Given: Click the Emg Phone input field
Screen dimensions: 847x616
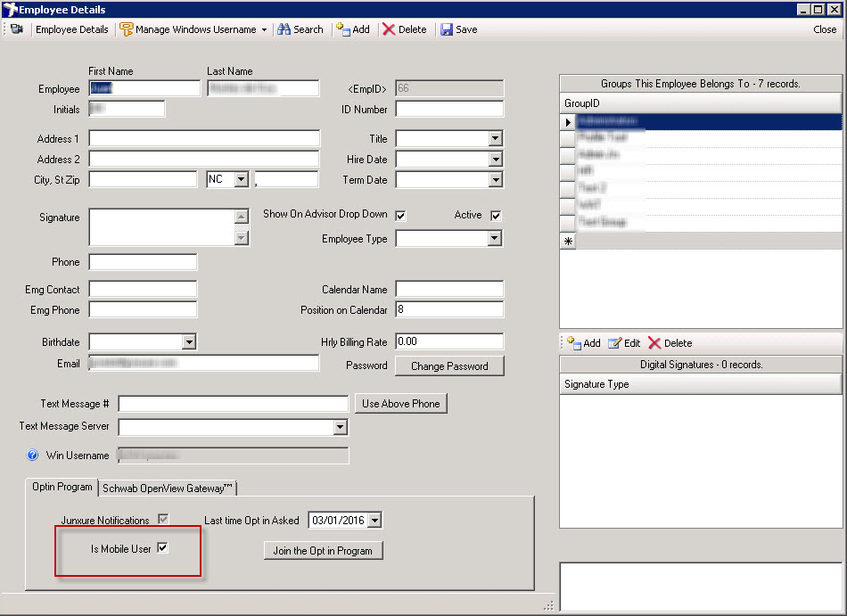Looking at the screenshot, I should pos(144,310).
